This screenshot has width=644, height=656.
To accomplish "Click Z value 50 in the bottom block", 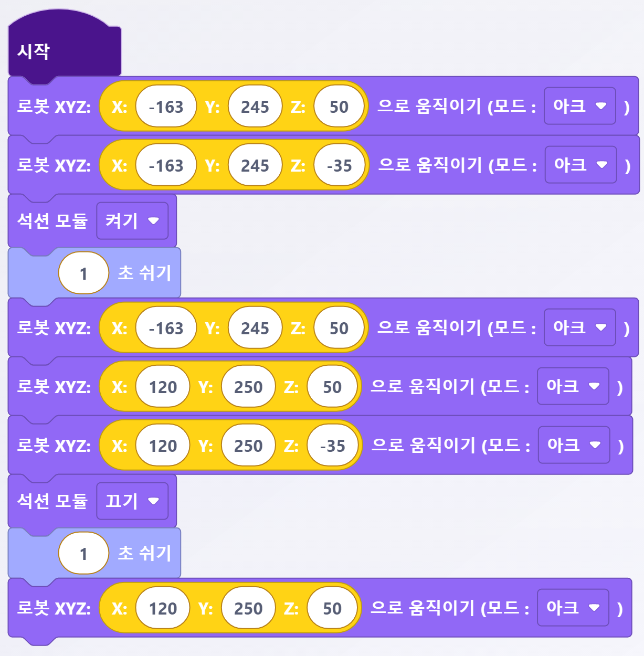I will point(332,608).
